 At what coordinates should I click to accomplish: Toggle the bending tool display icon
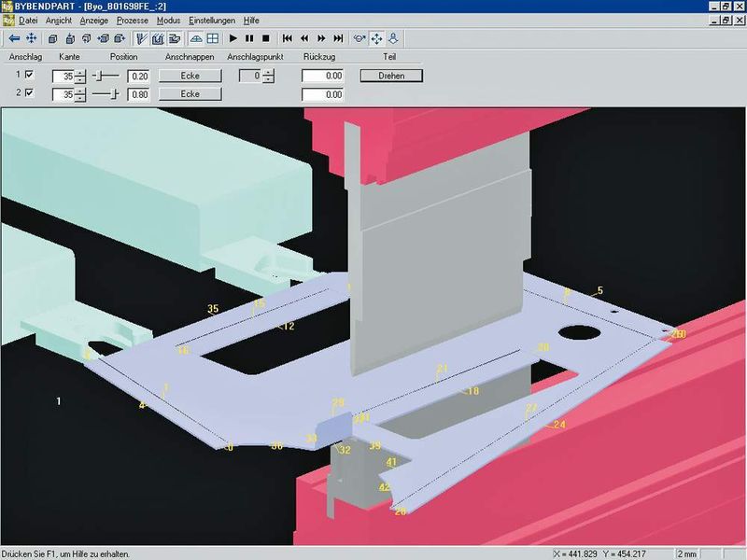141,38
